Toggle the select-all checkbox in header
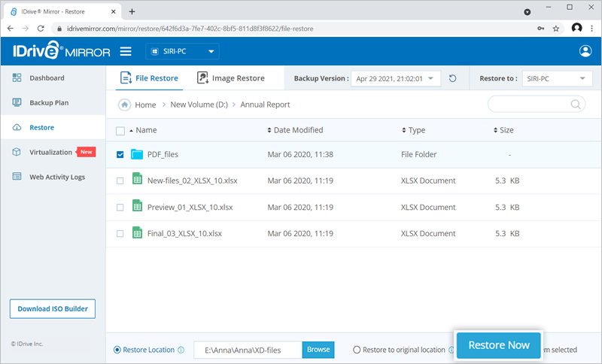Screen dimensions: 602x364 click(x=120, y=131)
